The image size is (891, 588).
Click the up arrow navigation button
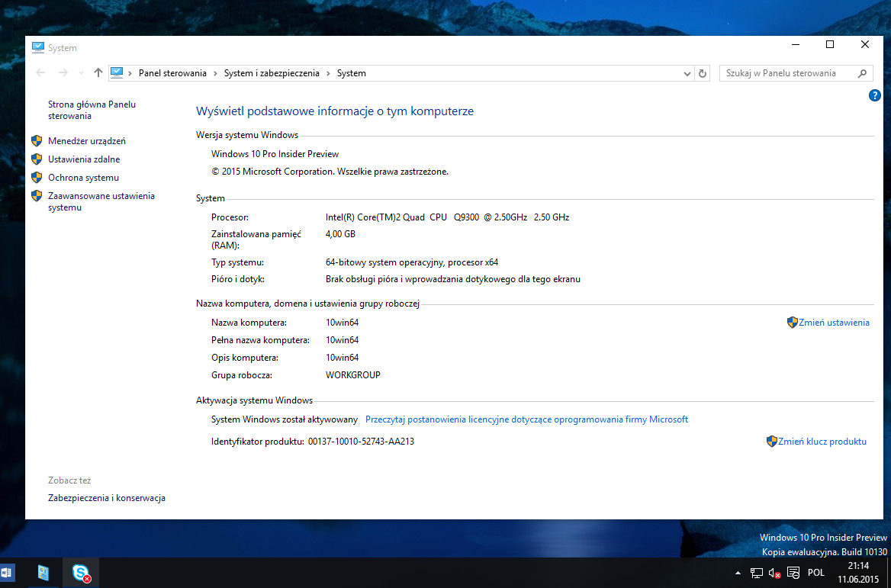click(98, 73)
